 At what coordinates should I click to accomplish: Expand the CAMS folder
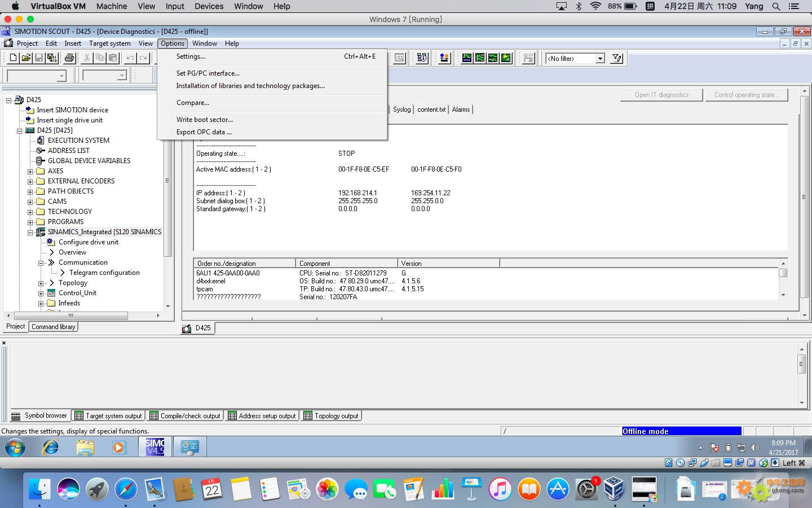point(30,202)
